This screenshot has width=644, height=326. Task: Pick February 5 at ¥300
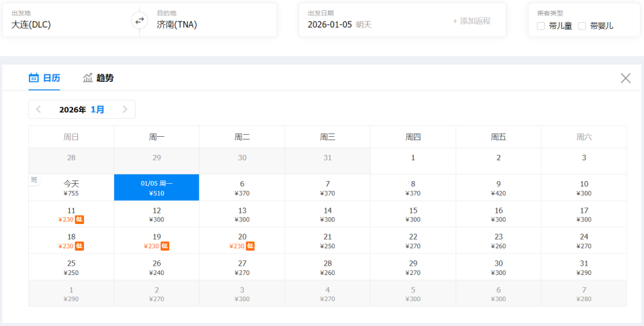413,294
